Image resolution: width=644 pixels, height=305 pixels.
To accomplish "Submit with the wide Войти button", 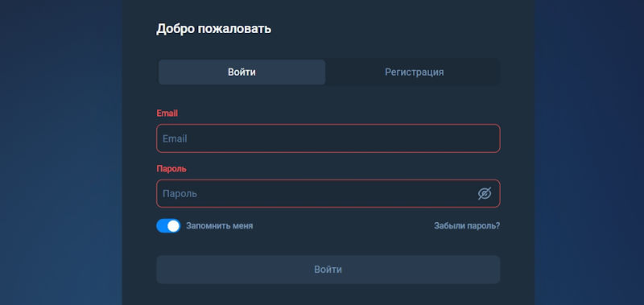I will pyautogui.click(x=328, y=270).
